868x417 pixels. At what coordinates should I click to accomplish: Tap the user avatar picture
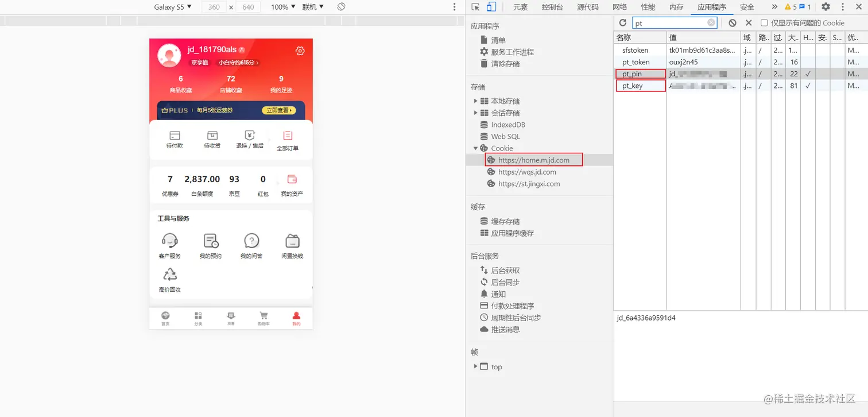169,55
